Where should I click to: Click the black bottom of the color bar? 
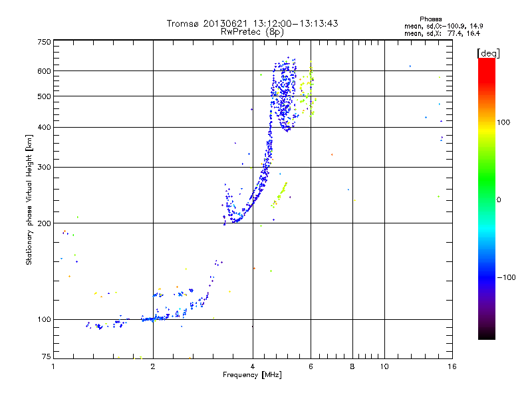tap(487, 334)
